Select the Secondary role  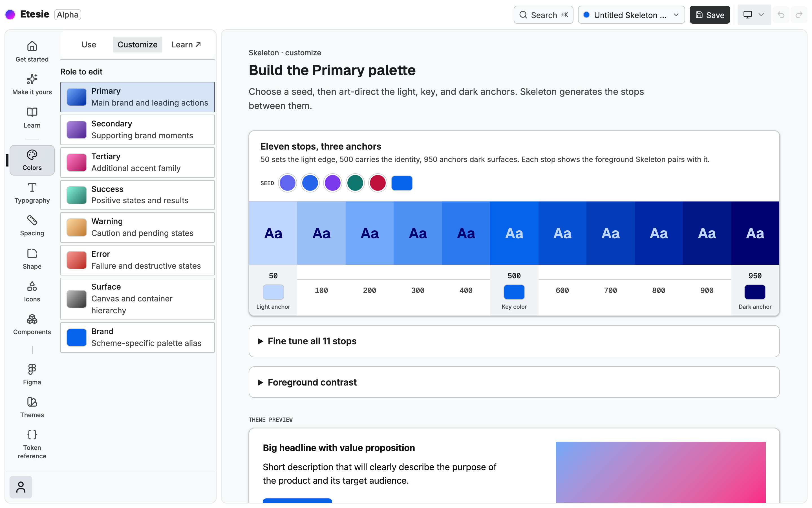(x=138, y=130)
